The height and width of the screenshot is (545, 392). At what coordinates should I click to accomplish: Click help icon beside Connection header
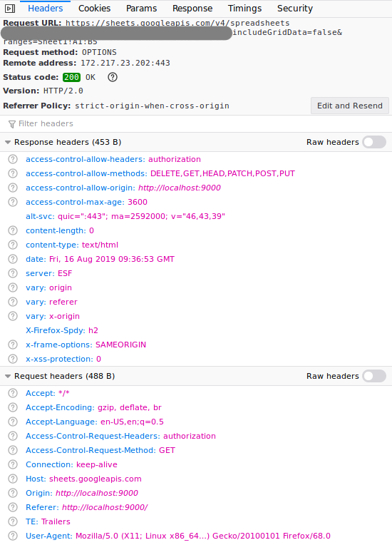coord(13,464)
